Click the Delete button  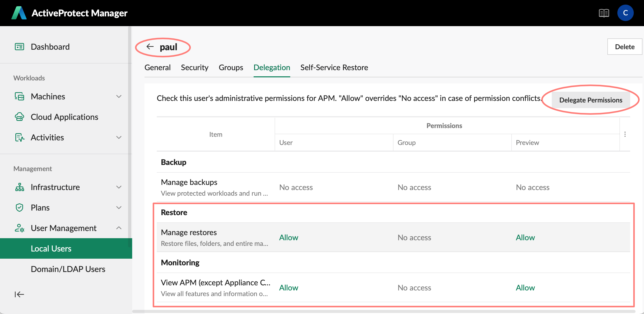tap(625, 47)
